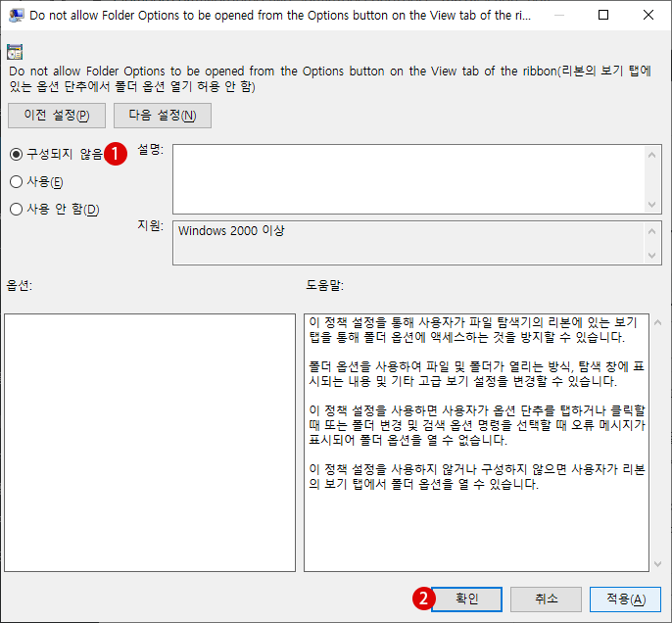672x623 pixels.
Task: Click the 옵션 label
Action: (20, 285)
